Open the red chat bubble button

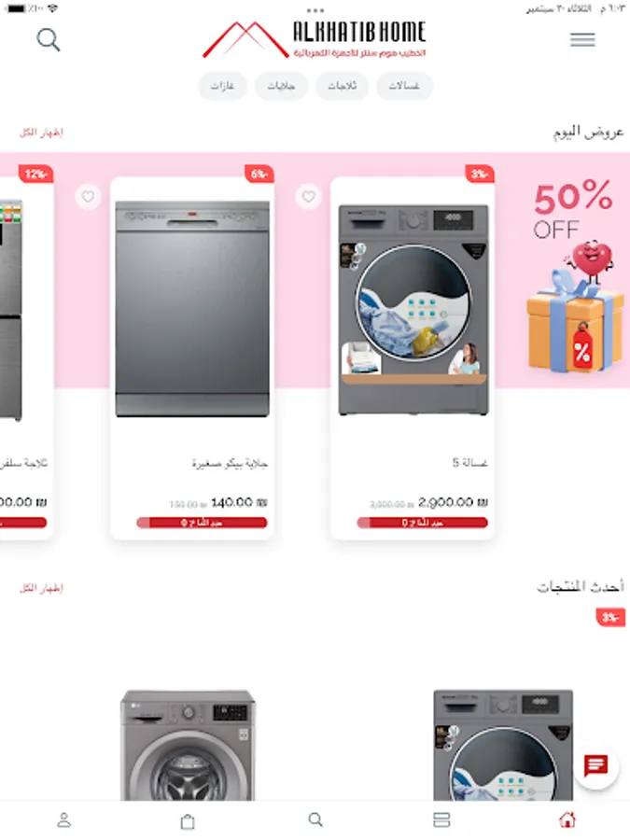click(x=595, y=765)
